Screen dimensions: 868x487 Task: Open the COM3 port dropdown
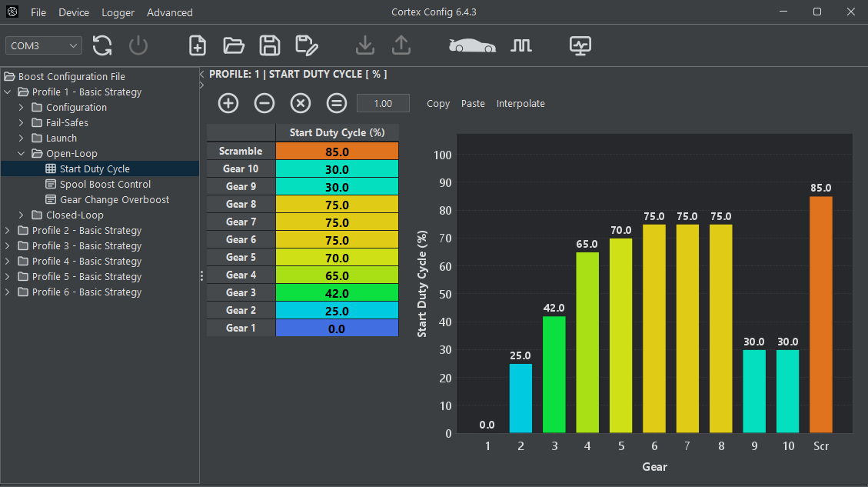tap(44, 45)
